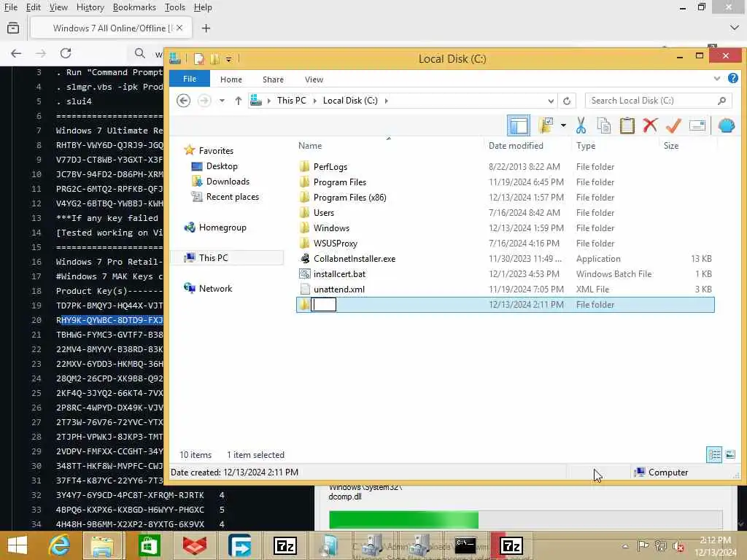Select the CollabnetInstaller.exe file

(355, 259)
